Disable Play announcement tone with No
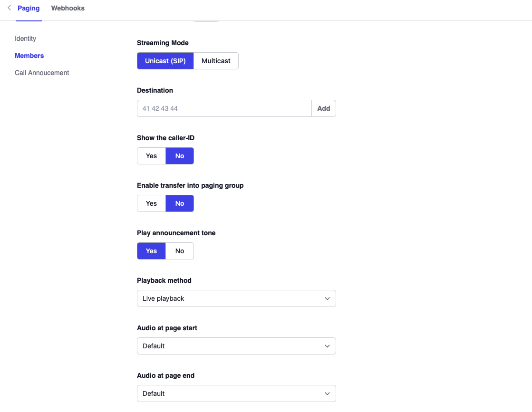Image resolution: width=532 pixels, height=412 pixels. tap(179, 251)
